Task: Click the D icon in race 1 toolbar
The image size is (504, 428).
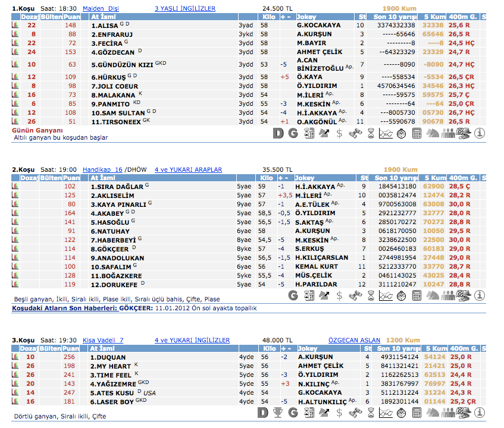Action: (277, 134)
